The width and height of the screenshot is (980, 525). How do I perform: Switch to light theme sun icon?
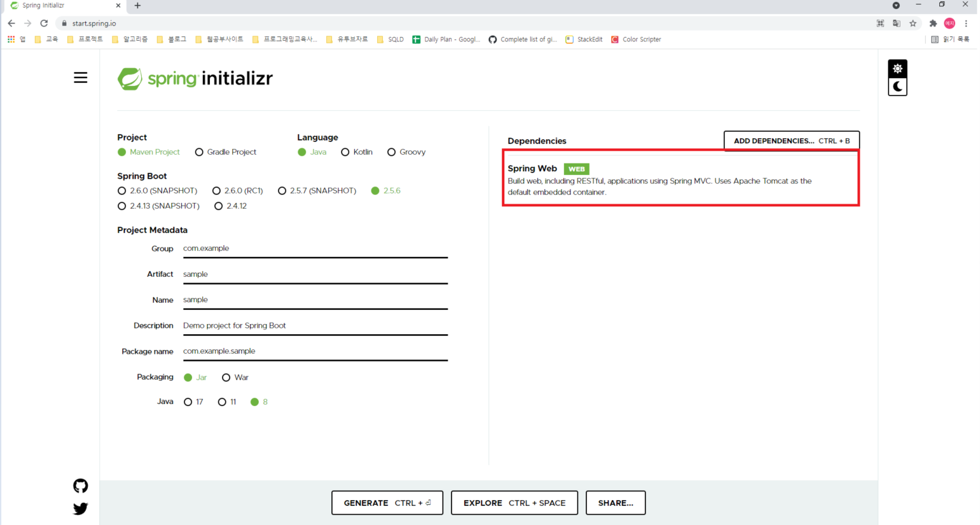pyautogui.click(x=897, y=69)
